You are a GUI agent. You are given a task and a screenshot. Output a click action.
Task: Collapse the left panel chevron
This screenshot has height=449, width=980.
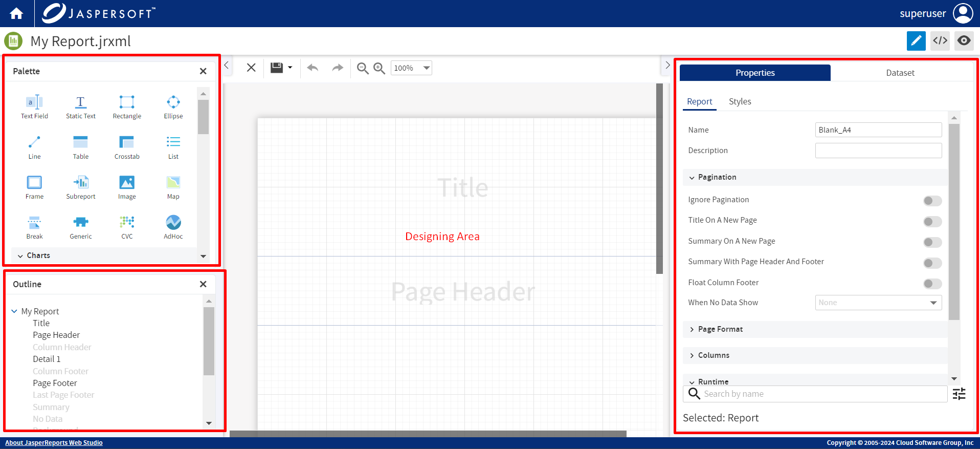click(x=227, y=66)
